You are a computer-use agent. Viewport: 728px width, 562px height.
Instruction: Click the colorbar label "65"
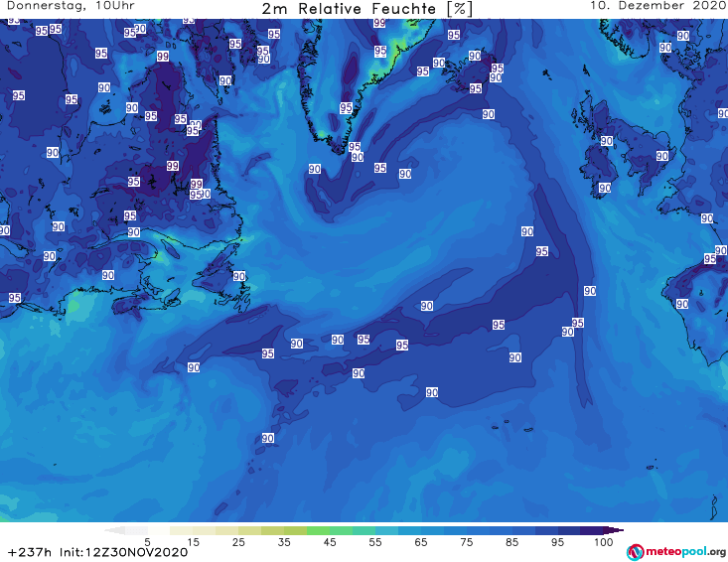[421, 542]
